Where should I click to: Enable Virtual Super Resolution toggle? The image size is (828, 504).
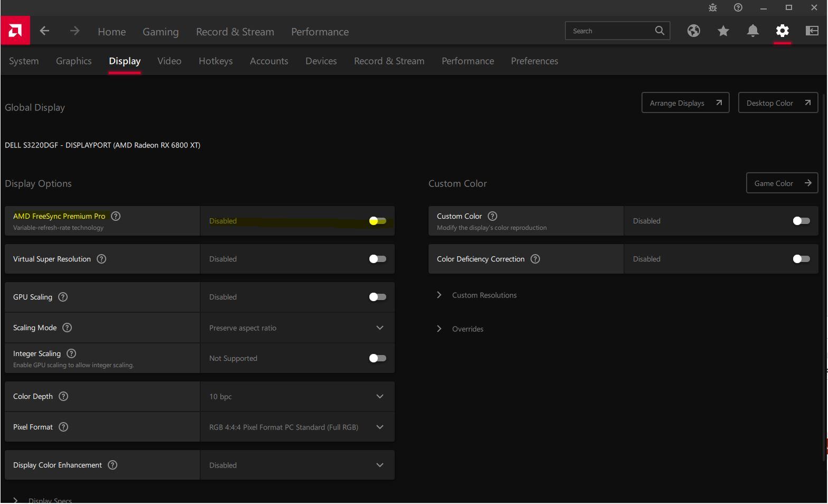[378, 259]
